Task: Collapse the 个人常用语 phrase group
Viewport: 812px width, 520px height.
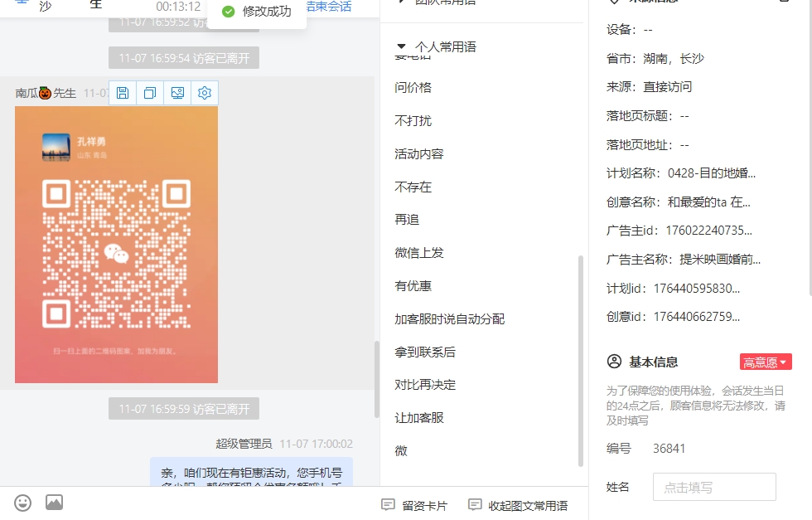Action: tap(401, 46)
